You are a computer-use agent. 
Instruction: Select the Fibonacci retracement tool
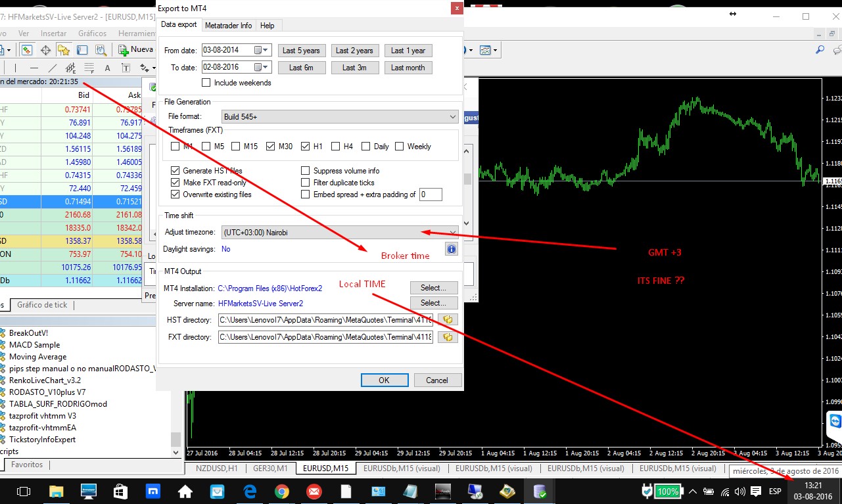tap(89, 68)
